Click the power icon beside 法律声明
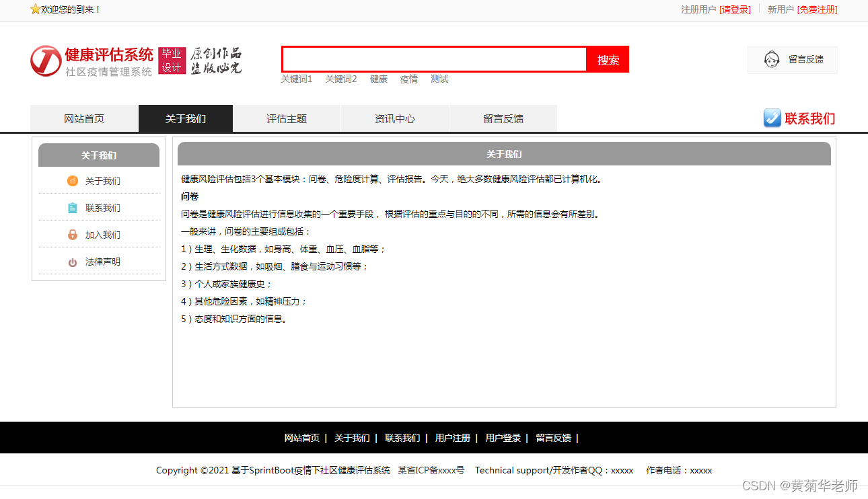This screenshot has width=868, height=499. 73,262
